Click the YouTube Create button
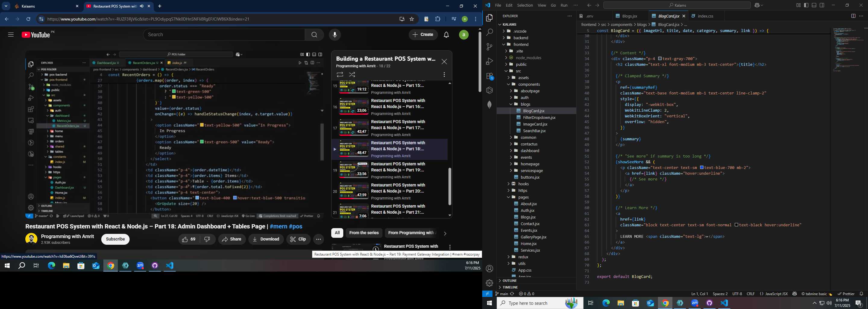 click(x=423, y=35)
